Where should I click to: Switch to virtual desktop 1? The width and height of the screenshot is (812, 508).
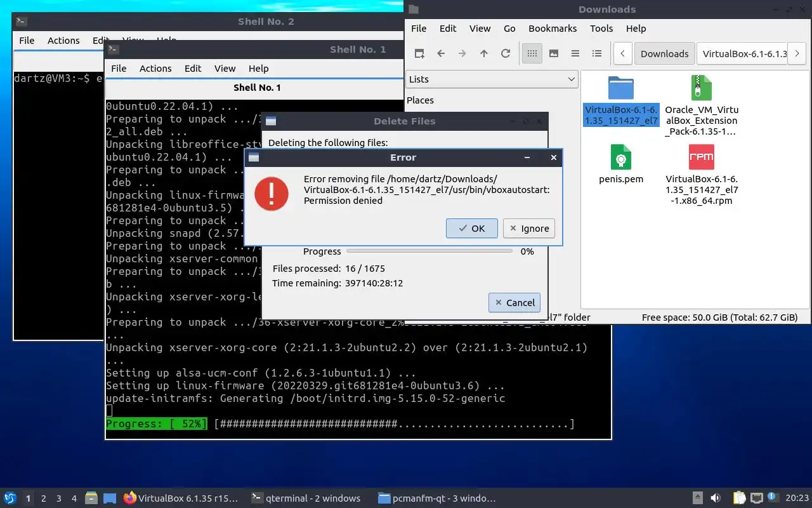(28, 498)
